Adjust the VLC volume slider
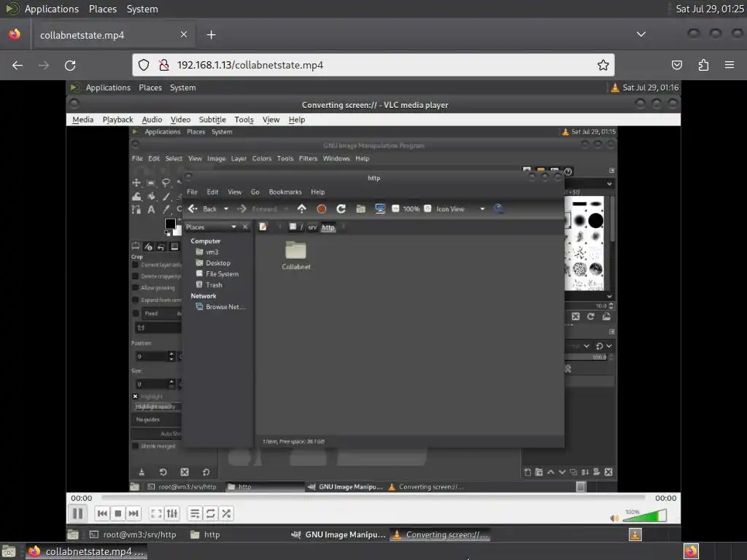Screen dimensions: 747x560 [x=645, y=516]
